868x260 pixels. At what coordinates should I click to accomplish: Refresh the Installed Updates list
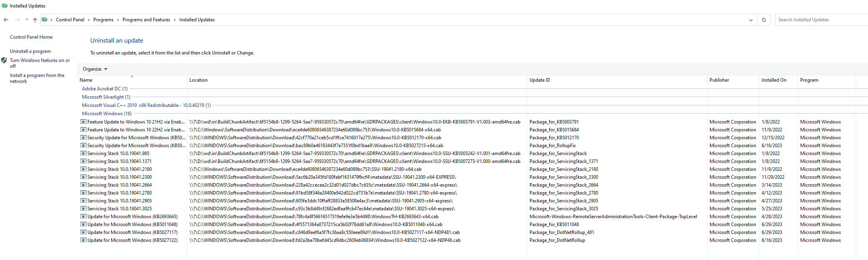point(764,20)
